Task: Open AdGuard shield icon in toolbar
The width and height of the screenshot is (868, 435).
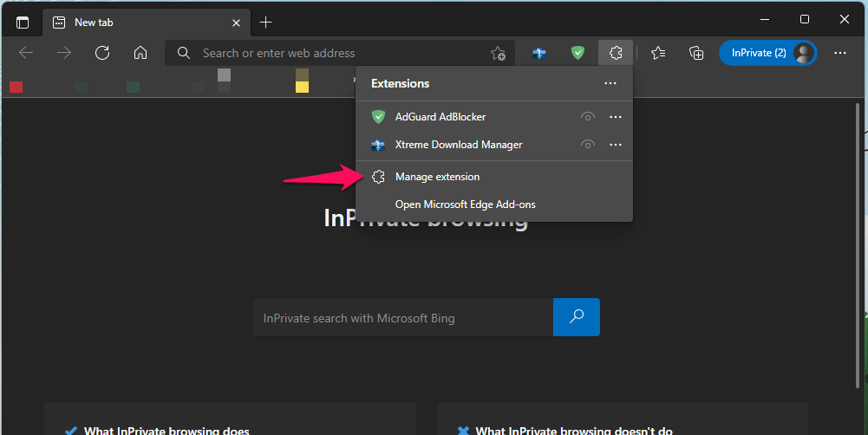Action: (x=578, y=53)
